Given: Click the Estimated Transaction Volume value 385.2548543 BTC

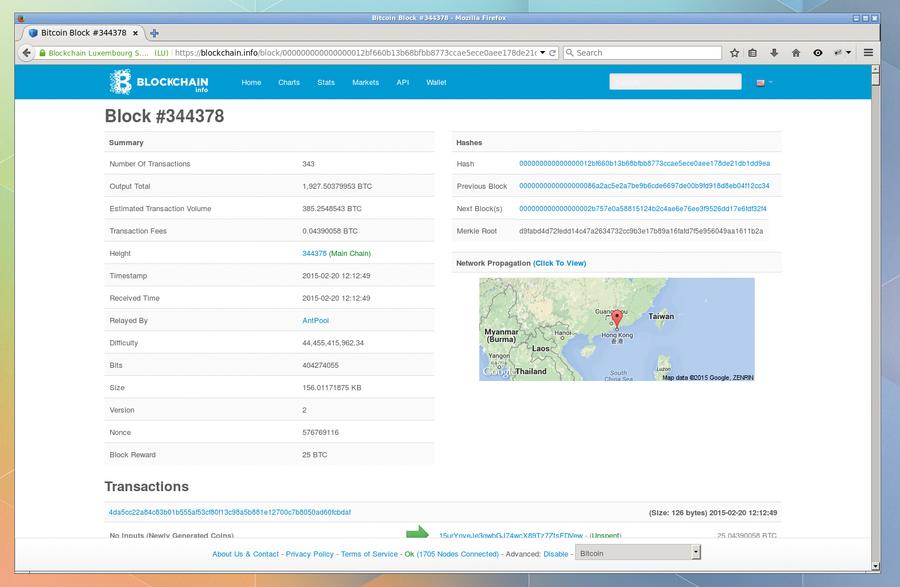Looking at the screenshot, I should click(x=332, y=209).
